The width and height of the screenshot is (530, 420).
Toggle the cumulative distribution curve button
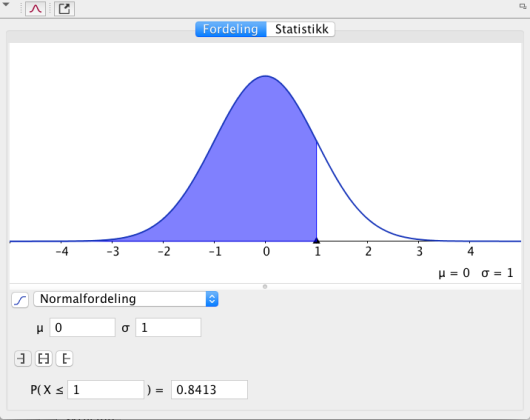click(x=20, y=300)
